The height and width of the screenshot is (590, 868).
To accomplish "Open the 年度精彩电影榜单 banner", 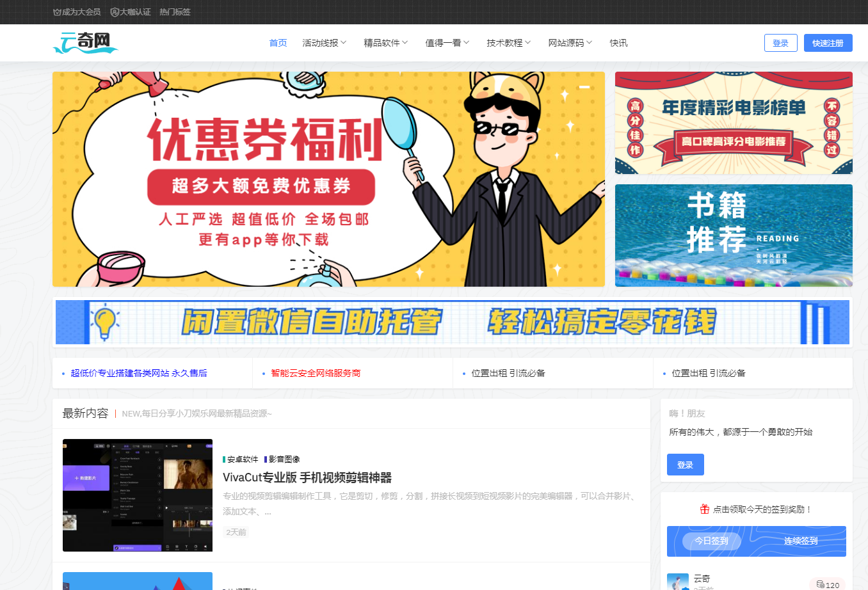I will (x=734, y=123).
